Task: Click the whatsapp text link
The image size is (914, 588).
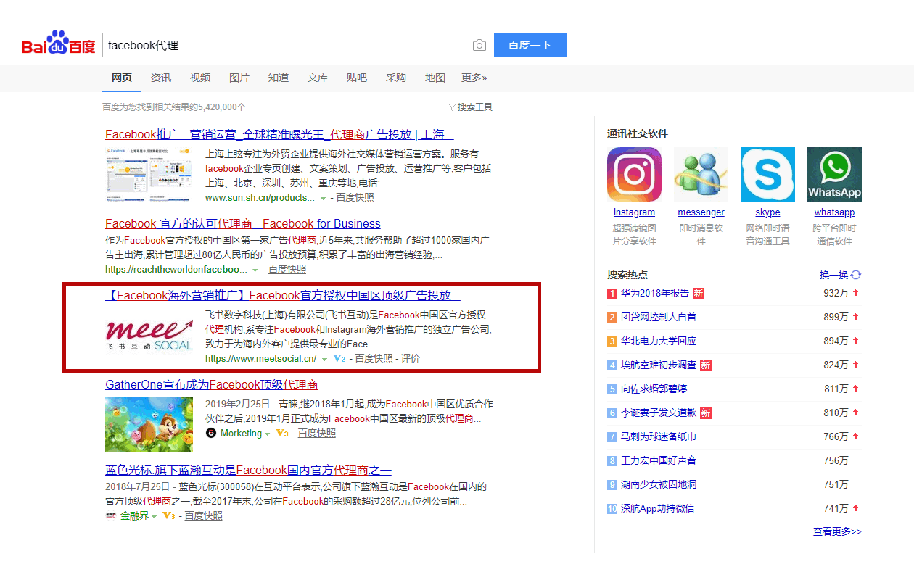Action: [x=834, y=212]
